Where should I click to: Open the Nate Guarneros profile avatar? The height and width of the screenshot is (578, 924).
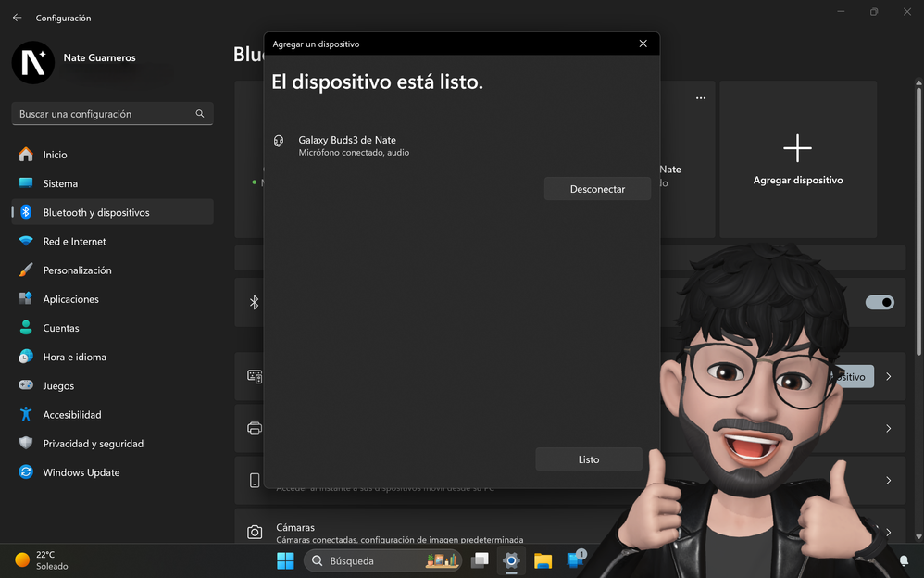pyautogui.click(x=33, y=62)
